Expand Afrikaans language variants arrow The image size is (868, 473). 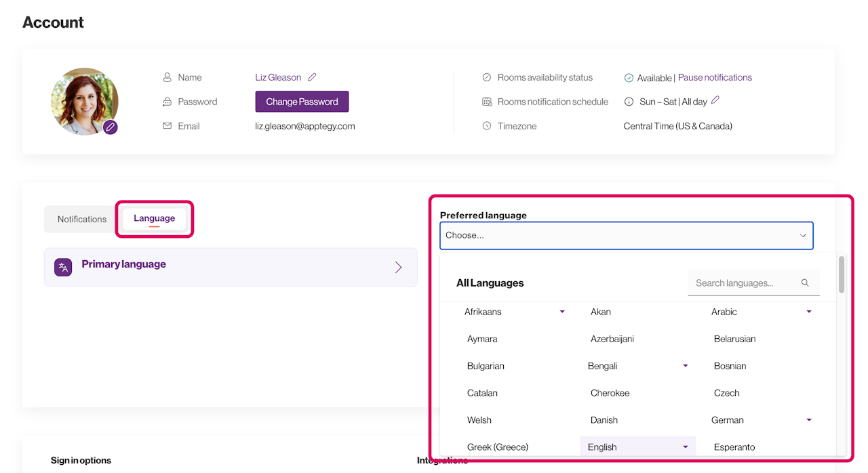(562, 312)
